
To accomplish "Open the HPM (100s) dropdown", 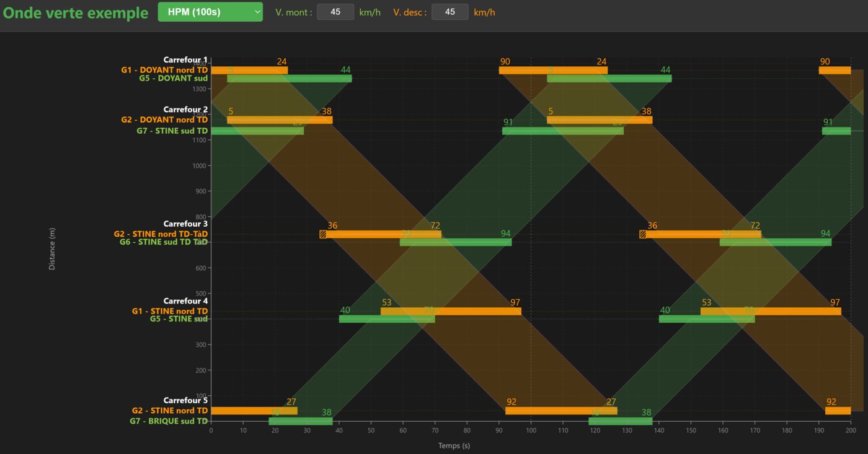I will click(x=210, y=12).
